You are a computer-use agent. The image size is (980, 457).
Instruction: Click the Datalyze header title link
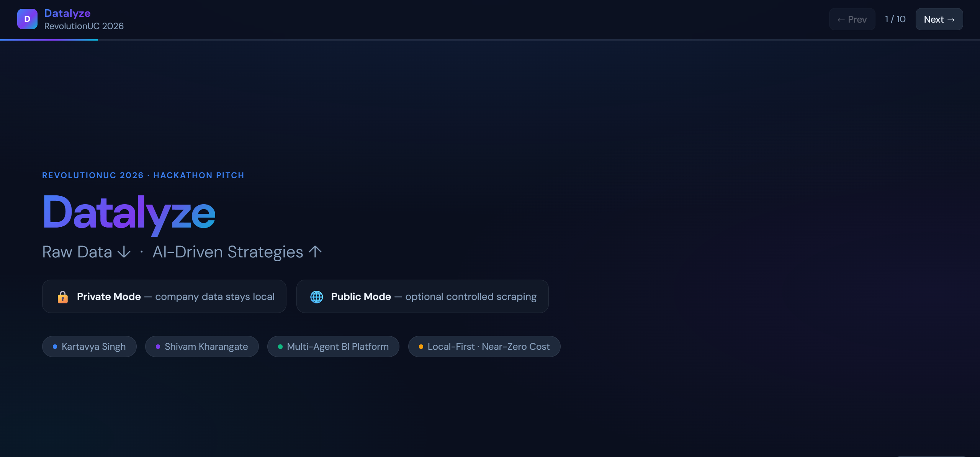tap(67, 13)
